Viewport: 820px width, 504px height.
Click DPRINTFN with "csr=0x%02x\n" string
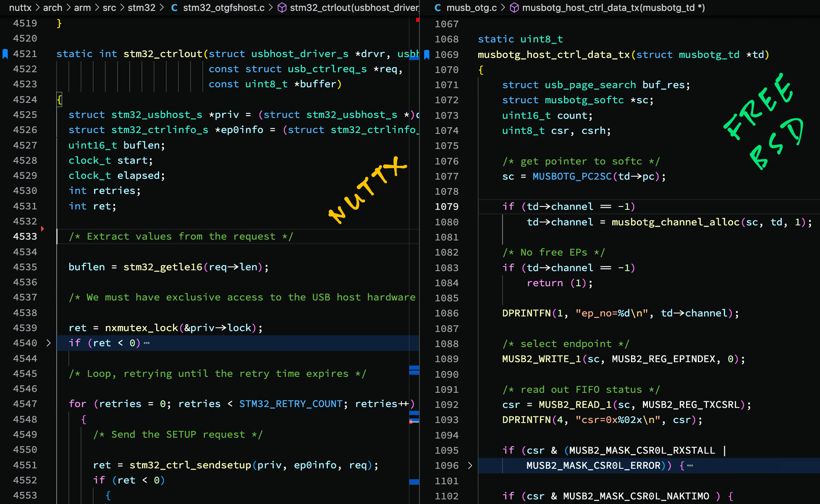coord(603,420)
